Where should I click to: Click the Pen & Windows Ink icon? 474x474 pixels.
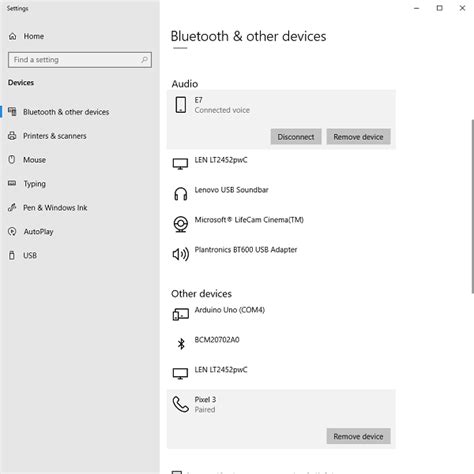(x=12, y=207)
